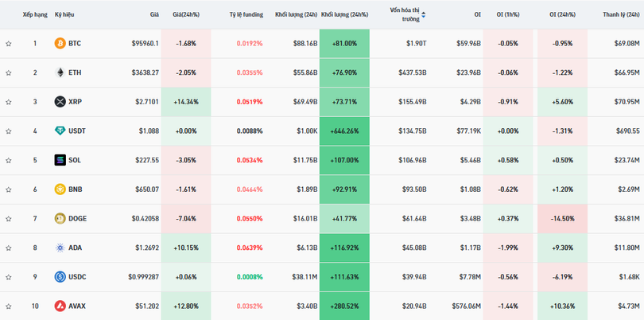Click the BNB coin icon

click(x=60, y=189)
